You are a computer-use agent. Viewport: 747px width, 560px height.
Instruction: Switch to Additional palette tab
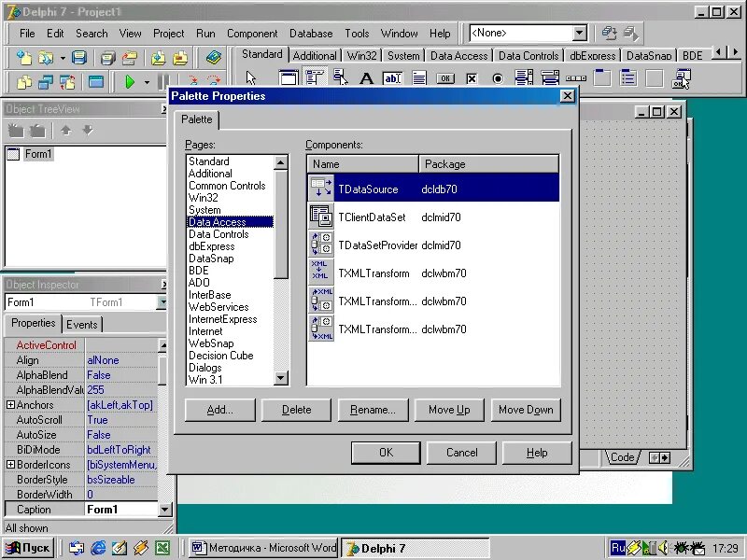point(315,56)
